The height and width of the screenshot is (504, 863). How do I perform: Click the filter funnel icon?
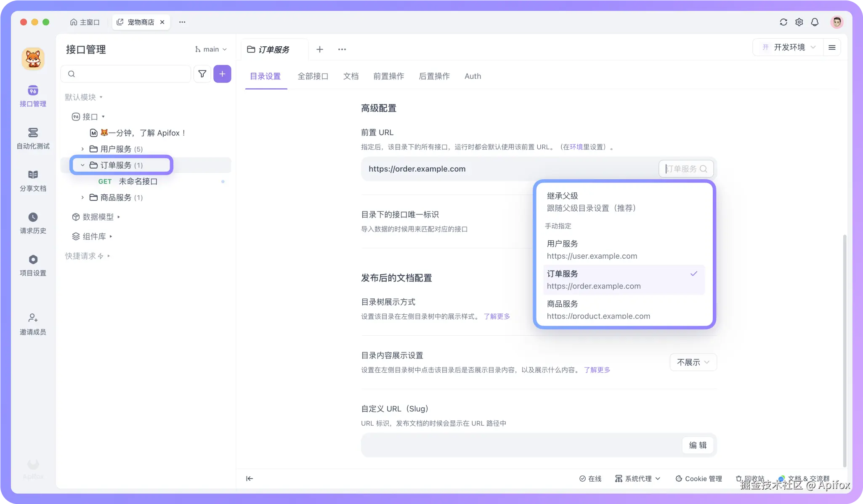tap(202, 74)
